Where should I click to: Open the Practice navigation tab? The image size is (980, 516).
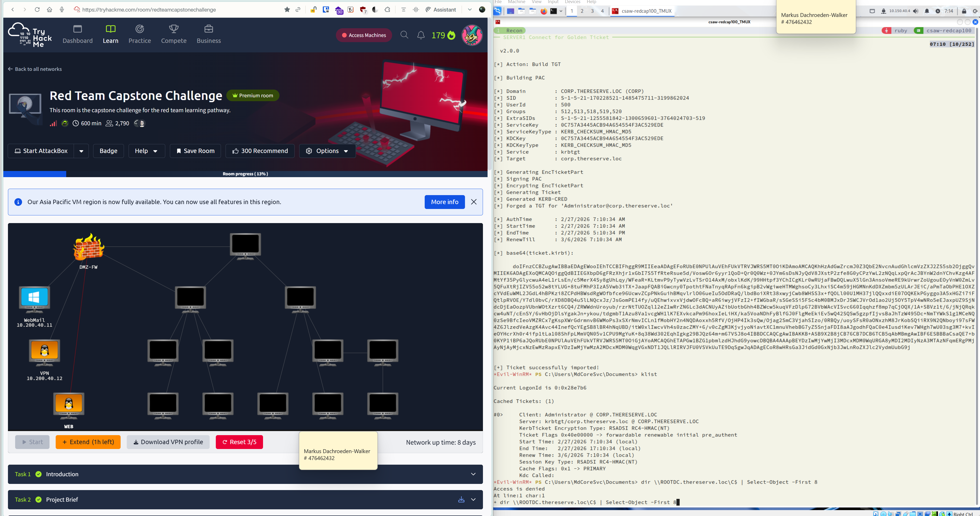click(140, 35)
